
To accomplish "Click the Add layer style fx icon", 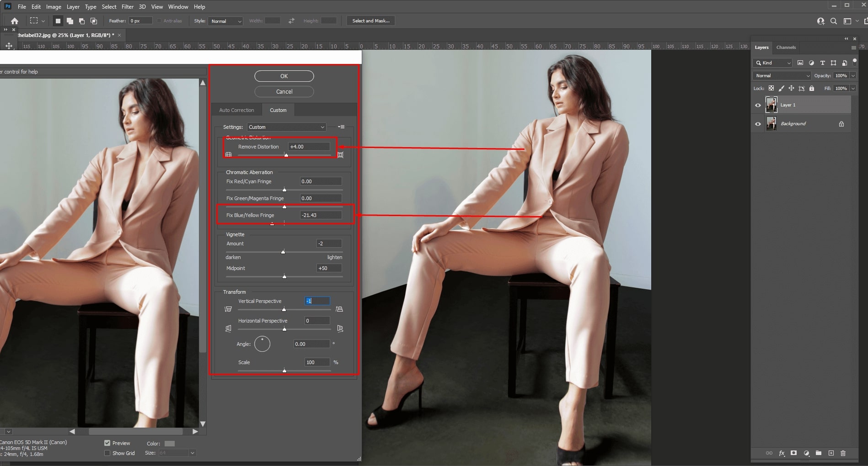I will coord(782,453).
